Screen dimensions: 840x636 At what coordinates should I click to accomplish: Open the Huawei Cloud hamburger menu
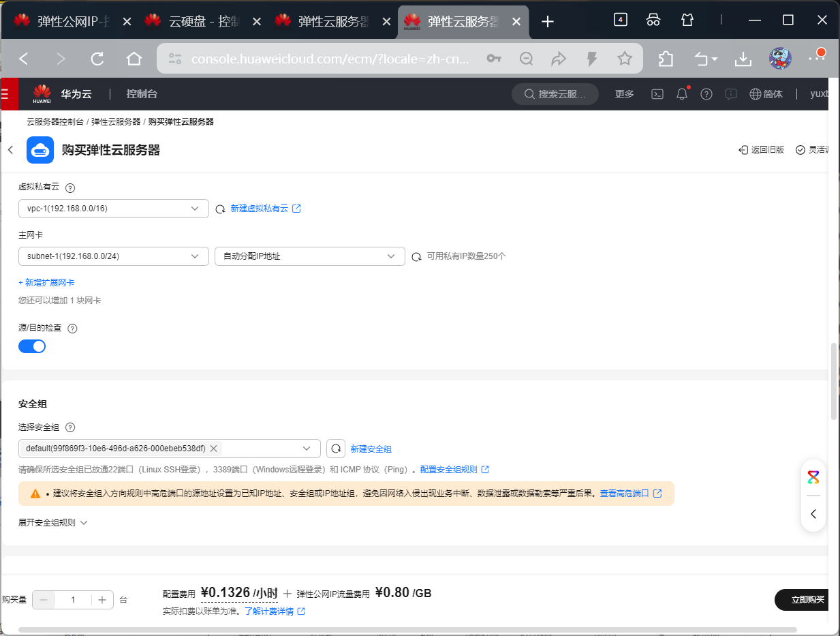coord(5,94)
